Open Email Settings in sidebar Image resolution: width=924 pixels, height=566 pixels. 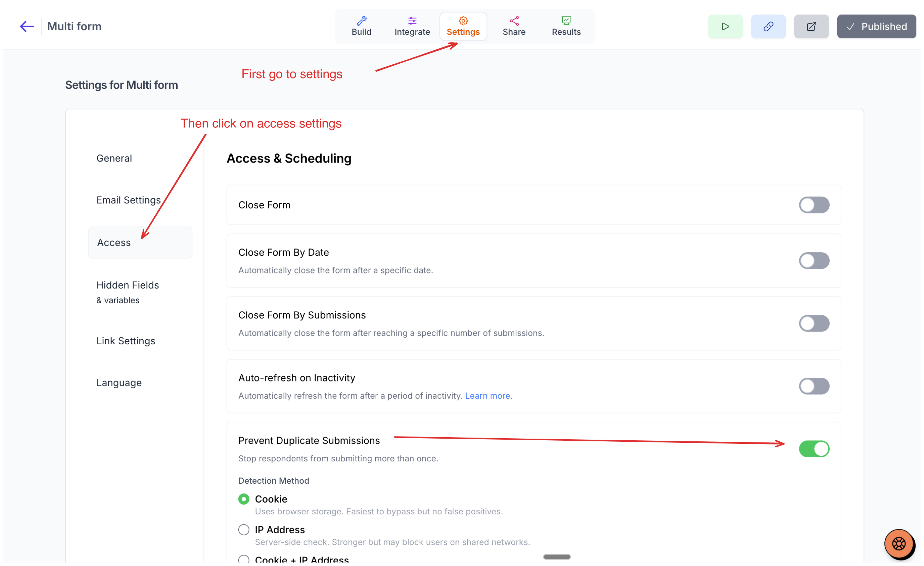coord(129,200)
